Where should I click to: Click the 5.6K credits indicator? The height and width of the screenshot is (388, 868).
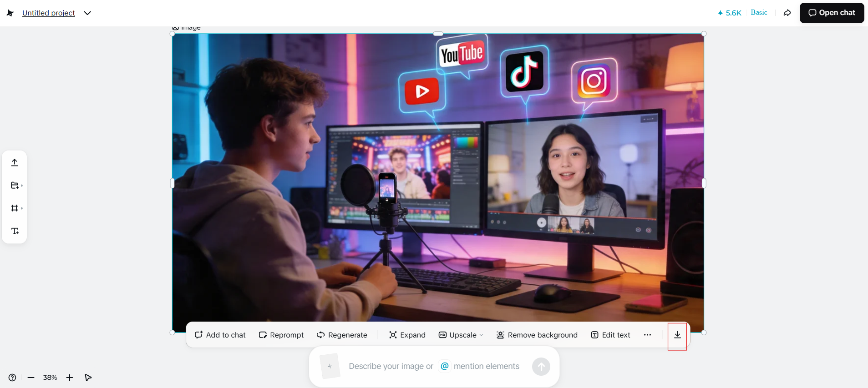(x=730, y=13)
